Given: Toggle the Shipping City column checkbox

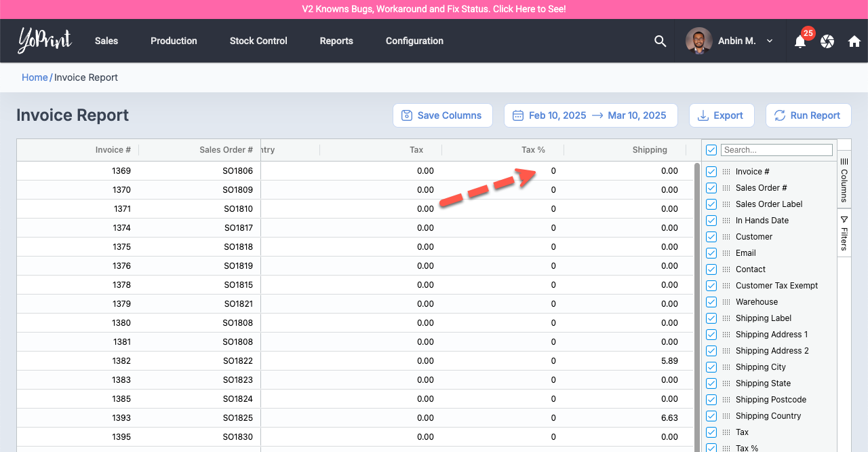Looking at the screenshot, I should pyautogui.click(x=711, y=367).
